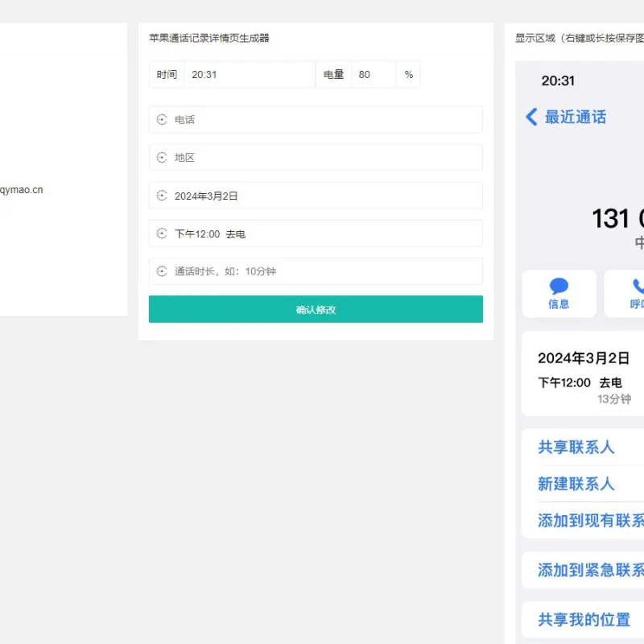Click the icon beside the 2024年3月2日 field

pos(162,196)
